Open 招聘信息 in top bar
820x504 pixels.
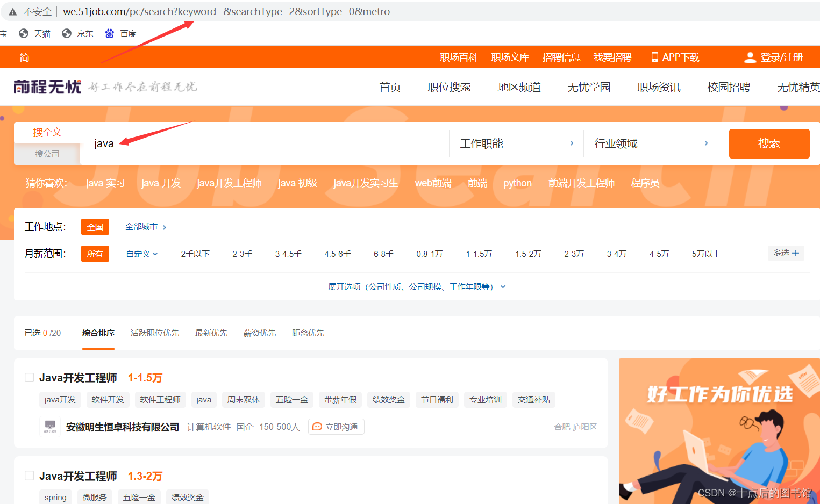(x=561, y=57)
